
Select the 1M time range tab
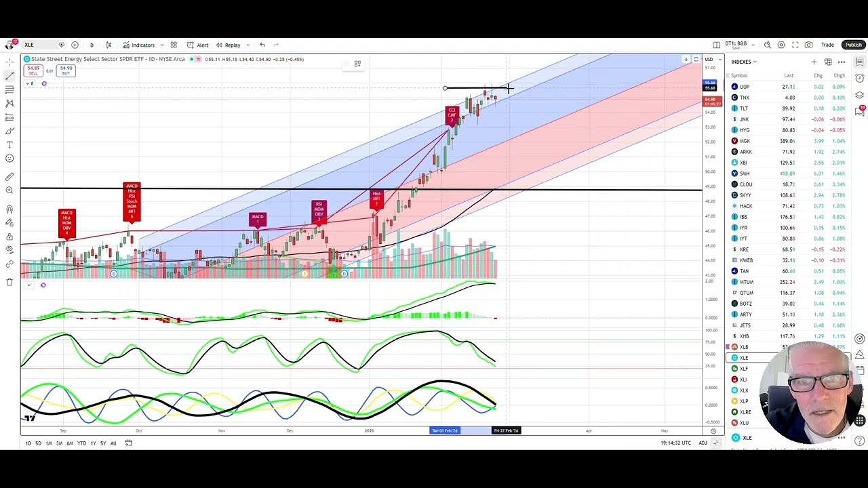pos(48,443)
